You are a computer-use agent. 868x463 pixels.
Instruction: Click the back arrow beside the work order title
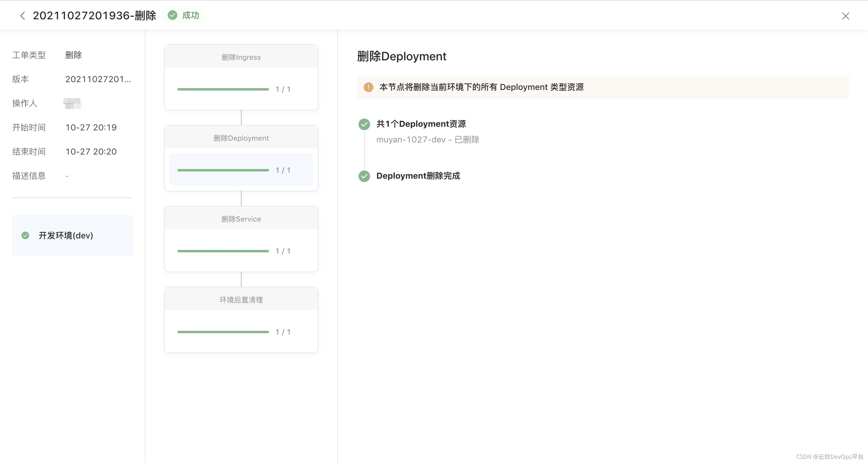click(x=23, y=15)
